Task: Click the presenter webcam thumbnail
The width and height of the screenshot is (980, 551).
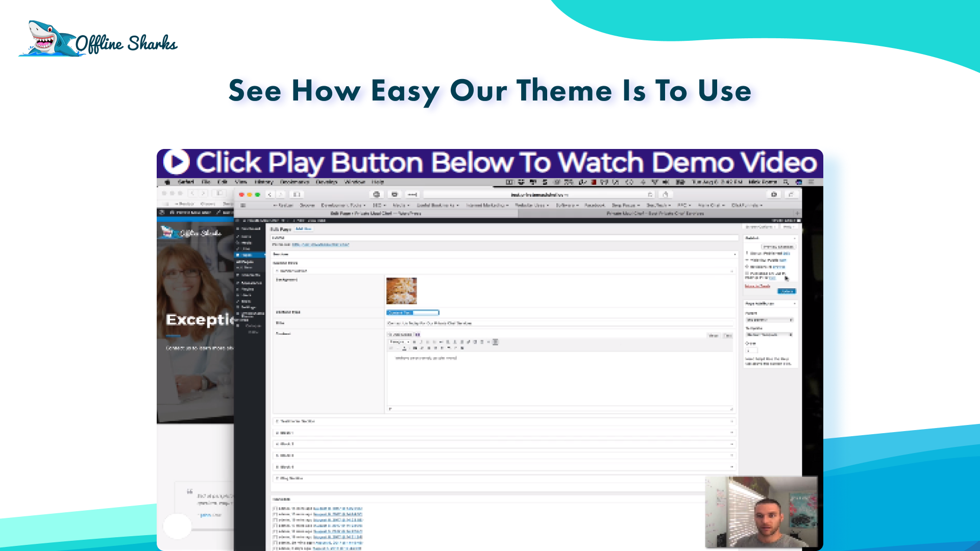Action: click(x=761, y=512)
